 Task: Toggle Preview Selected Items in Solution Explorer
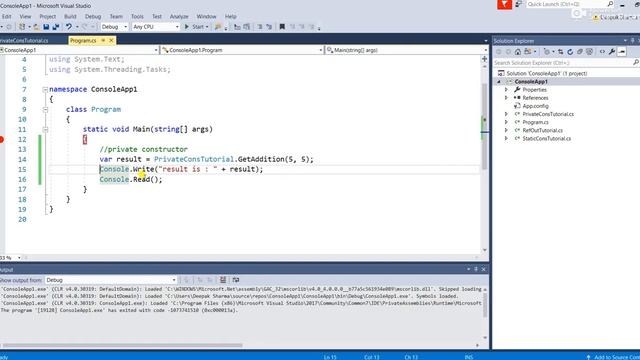click(622, 52)
